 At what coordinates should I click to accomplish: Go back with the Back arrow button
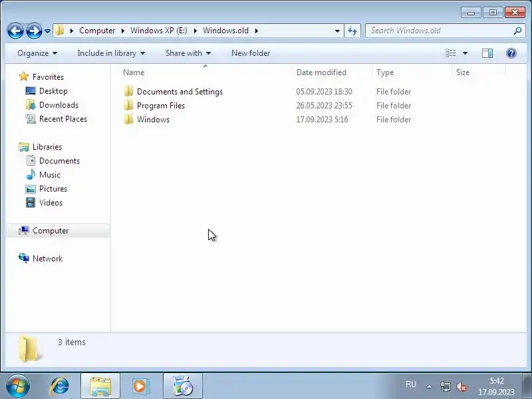[15, 31]
